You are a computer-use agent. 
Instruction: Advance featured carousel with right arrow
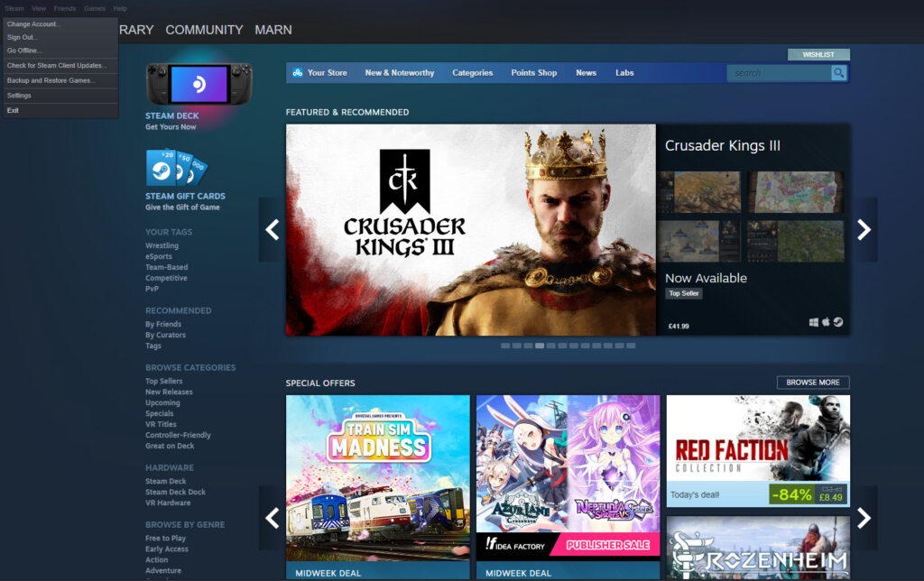click(x=864, y=230)
